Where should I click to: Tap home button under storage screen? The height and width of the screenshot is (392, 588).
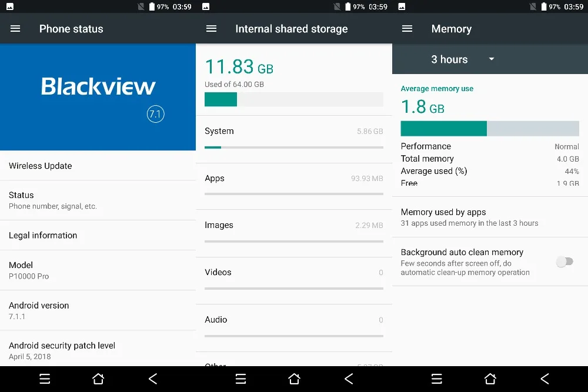(295, 379)
